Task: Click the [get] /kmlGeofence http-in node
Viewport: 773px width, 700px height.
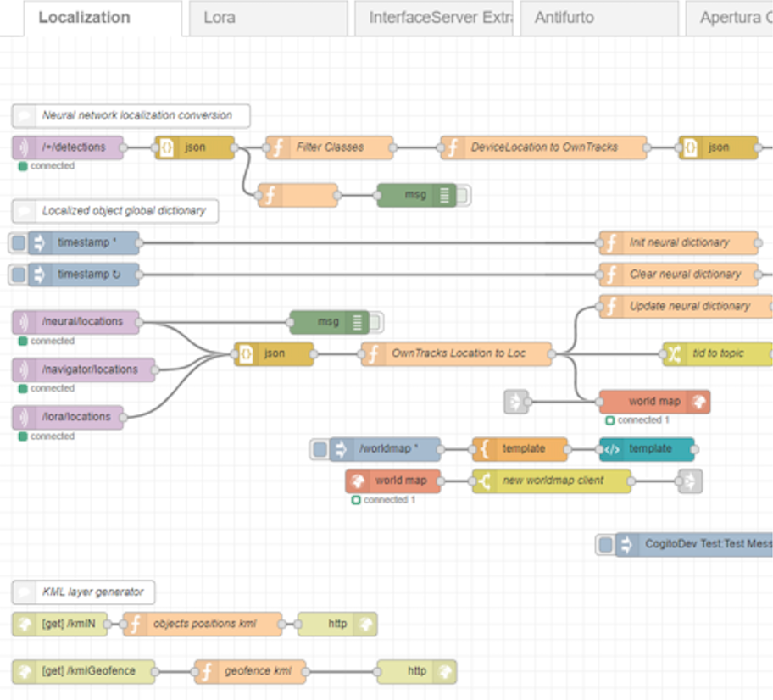Action: 85,671
